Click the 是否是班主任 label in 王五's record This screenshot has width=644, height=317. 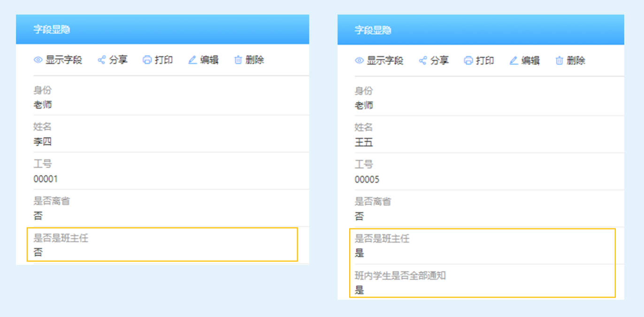(382, 239)
